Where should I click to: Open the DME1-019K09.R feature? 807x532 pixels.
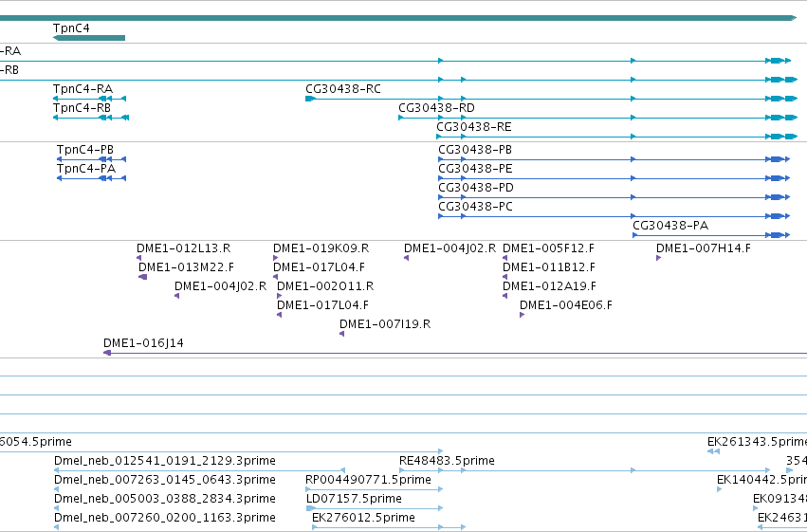point(275,258)
